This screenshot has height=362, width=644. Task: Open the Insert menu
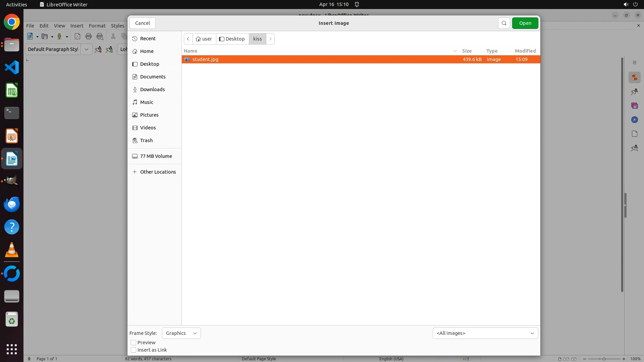click(x=77, y=26)
